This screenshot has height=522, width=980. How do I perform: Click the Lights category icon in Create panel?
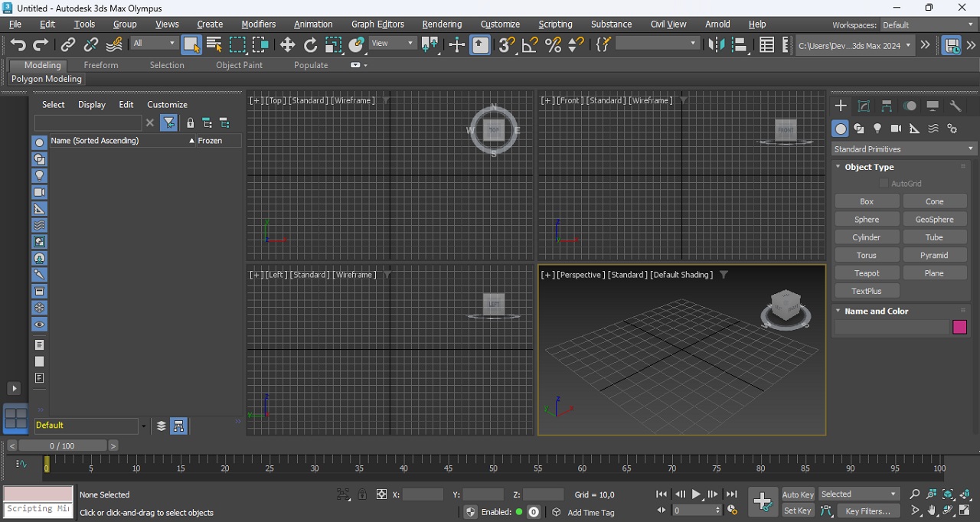click(877, 129)
